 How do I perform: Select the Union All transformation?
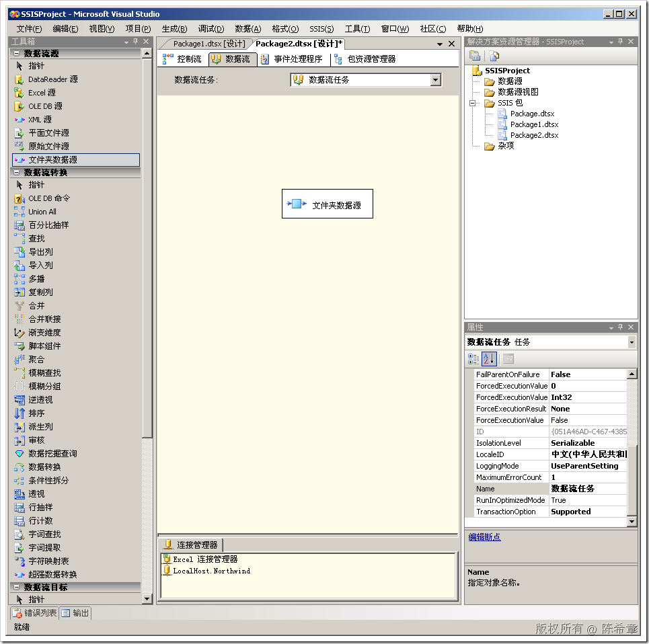[x=42, y=212]
